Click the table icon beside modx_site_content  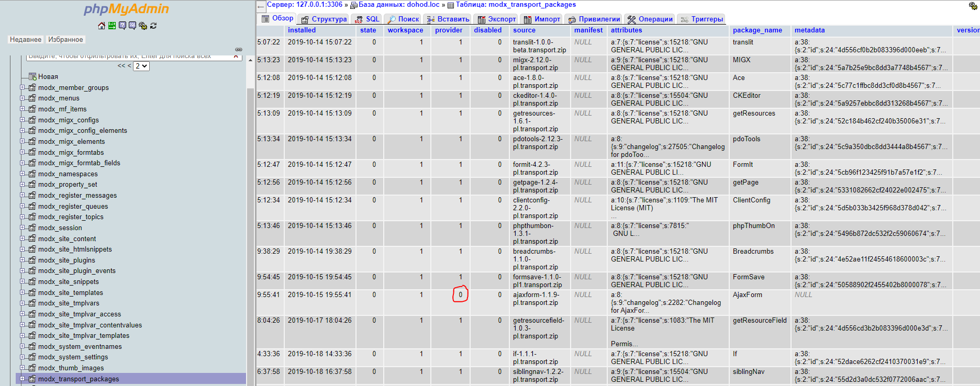coord(32,239)
